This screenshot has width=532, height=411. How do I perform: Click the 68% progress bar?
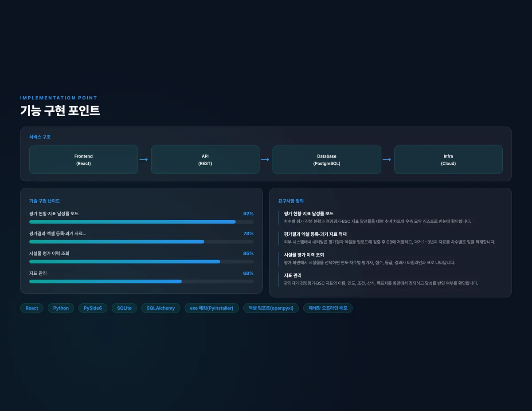pos(141,281)
